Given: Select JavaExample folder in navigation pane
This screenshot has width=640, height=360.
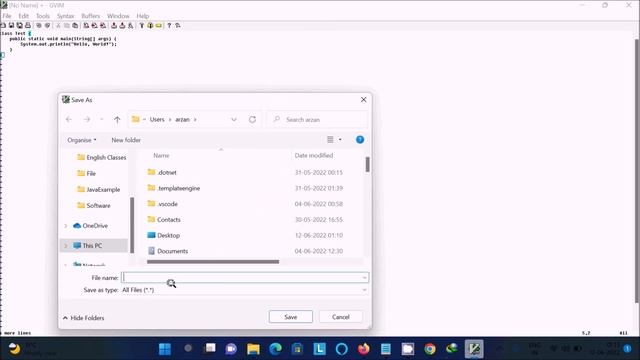Looking at the screenshot, I should (x=98, y=189).
